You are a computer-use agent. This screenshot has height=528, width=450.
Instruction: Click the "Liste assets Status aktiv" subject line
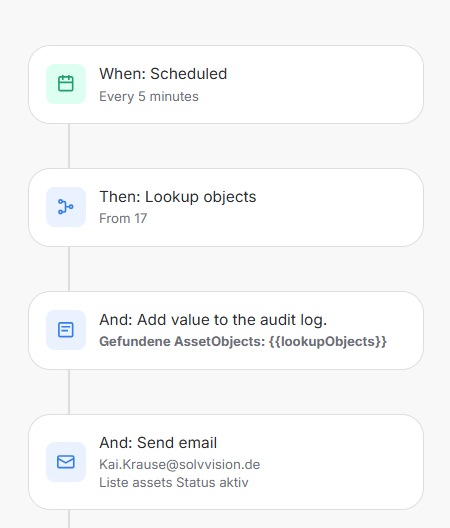pos(174,483)
